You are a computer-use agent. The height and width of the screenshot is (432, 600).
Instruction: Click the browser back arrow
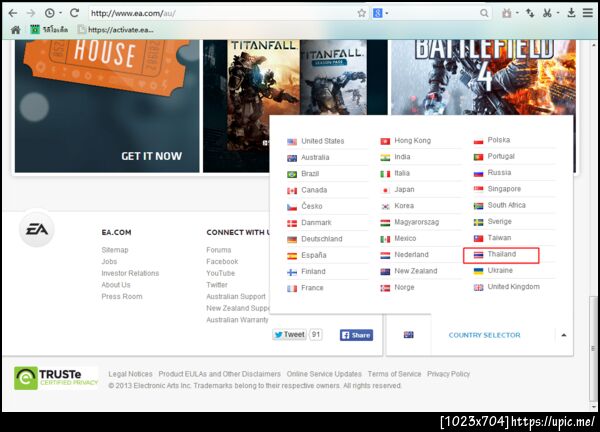[x=13, y=13]
